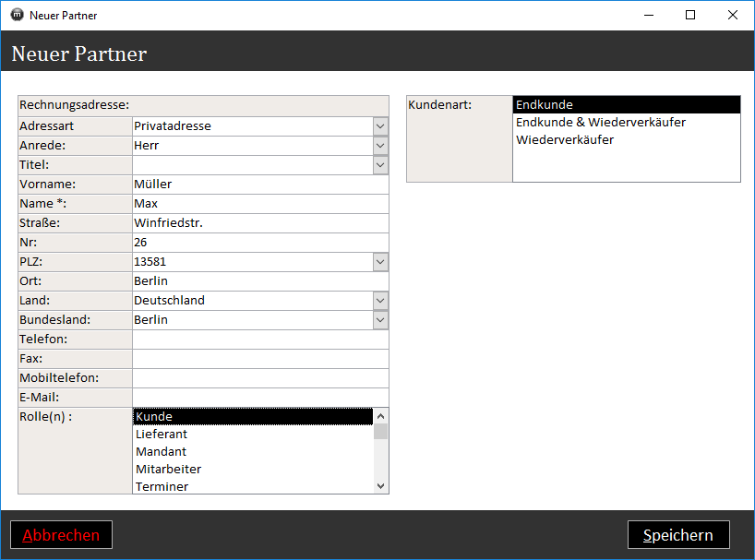Screen dimensions: 755x560
Task: Click the Straße field containing Winfriedstr.
Action: point(260,222)
